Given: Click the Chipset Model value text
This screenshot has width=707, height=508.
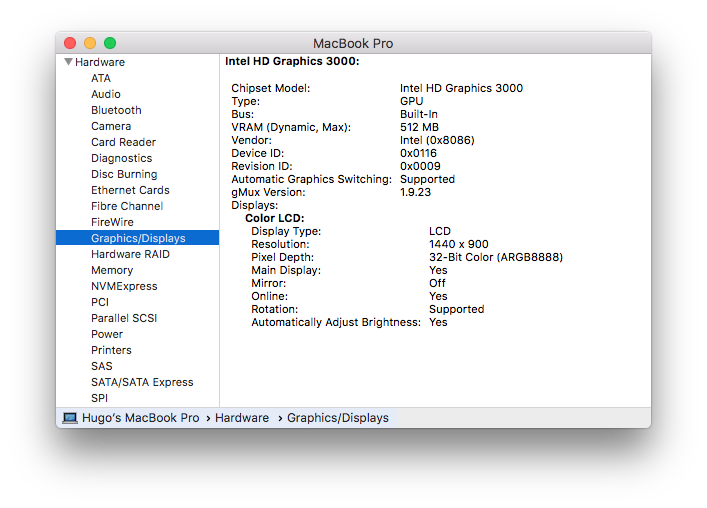Looking at the screenshot, I should (x=461, y=88).
